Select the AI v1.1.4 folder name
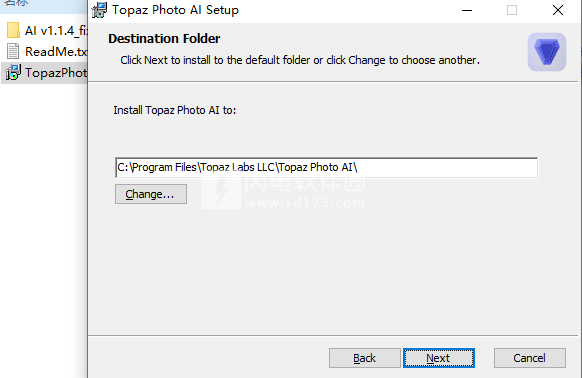The width and height of the screenshot is (582, 378). [x=56, y=31]
